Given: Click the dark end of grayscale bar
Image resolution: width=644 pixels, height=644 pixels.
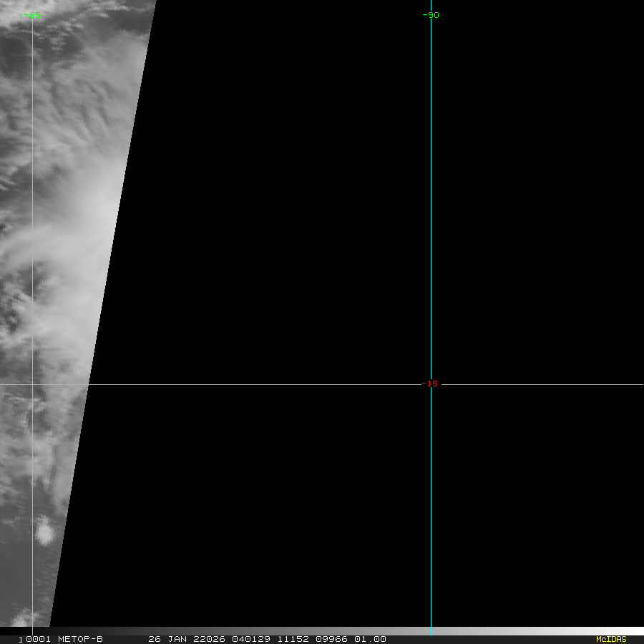Looking at the screenshot, I should click(14, 631).
